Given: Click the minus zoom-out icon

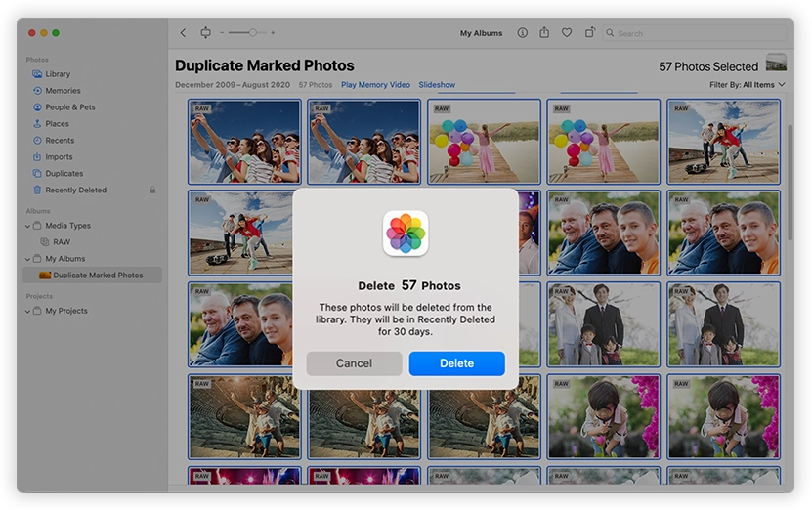Looking at the screenshot, I should (222, 32).
